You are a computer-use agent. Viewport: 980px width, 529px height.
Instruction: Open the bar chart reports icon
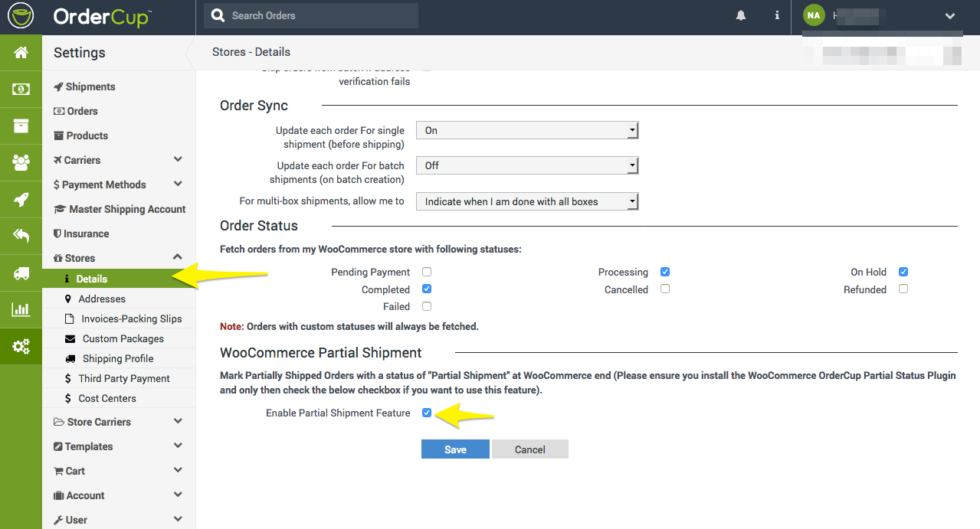(21, 309)
